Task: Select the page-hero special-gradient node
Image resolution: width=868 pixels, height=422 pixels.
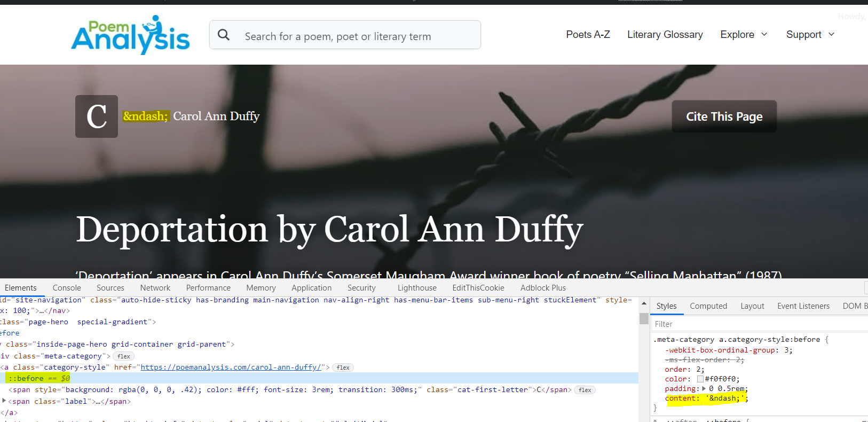Action: pos(78,322)
